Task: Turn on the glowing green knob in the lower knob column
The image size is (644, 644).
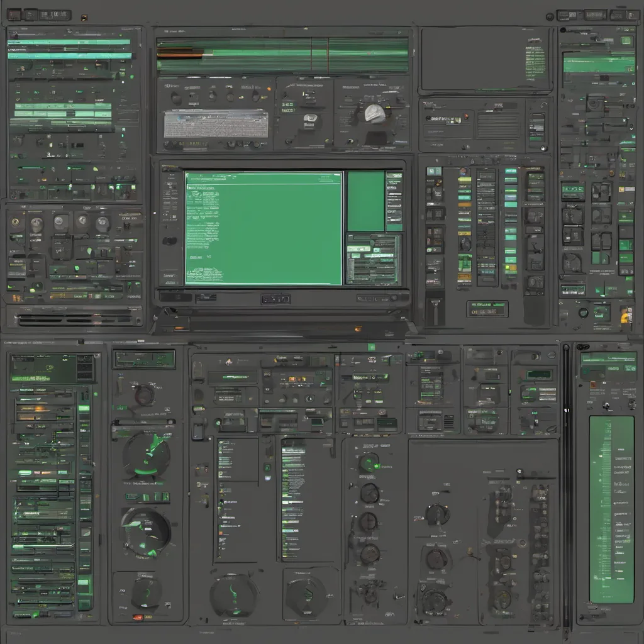Action: pyautogui.click(x=369, y=464)
